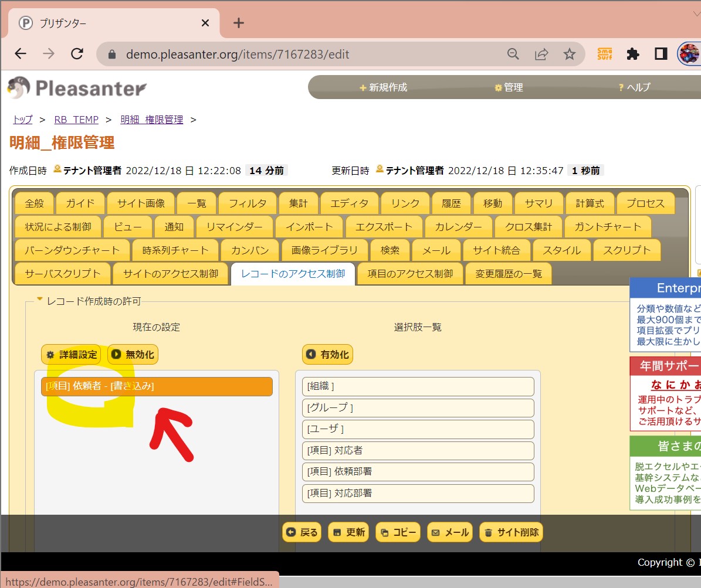Image resolution: width=701 pixels, height=588 pixels.
Task: Click the share page icon in address bar
Action: (x=541, y=54)
